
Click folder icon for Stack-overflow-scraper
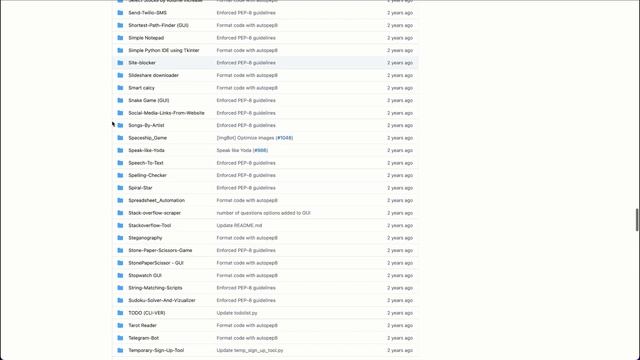(120, 213)
